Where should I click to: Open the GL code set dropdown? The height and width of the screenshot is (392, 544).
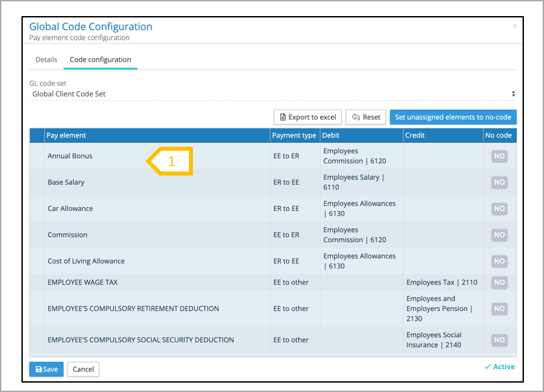point(273,94)
